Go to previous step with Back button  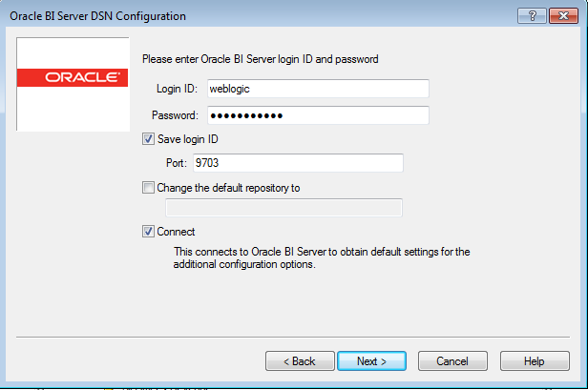299,361
